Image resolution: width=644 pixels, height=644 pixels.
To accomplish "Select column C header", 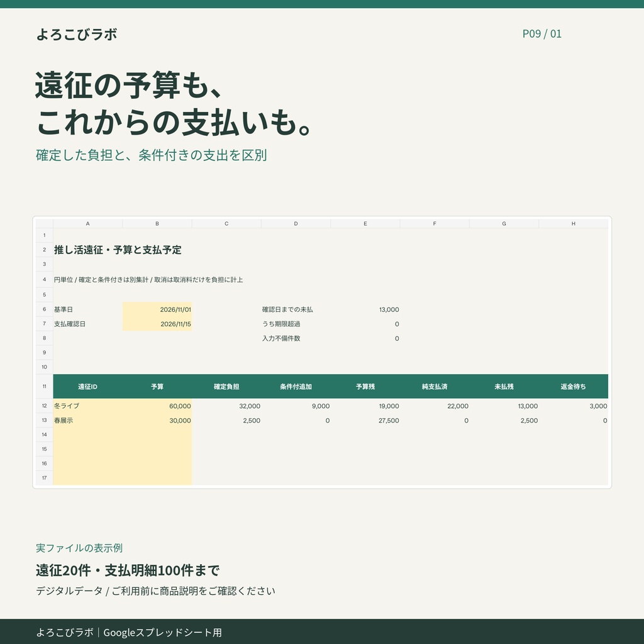I will (226, 224).
